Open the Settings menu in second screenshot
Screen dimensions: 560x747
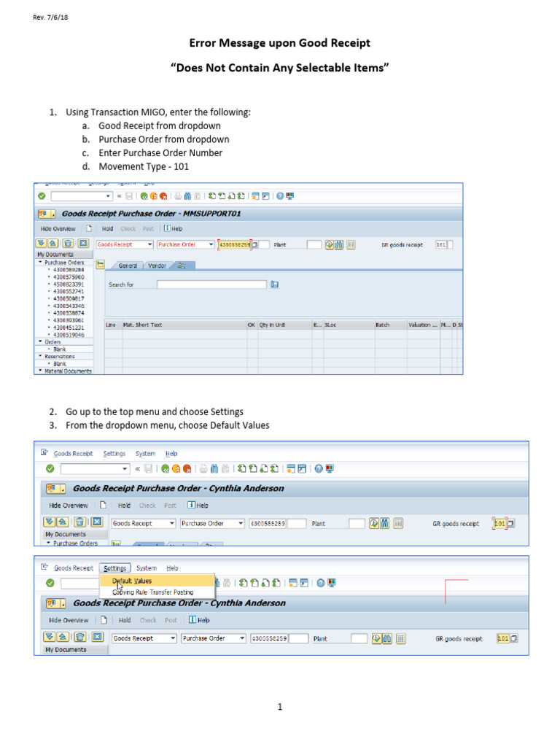pos(114,454)
